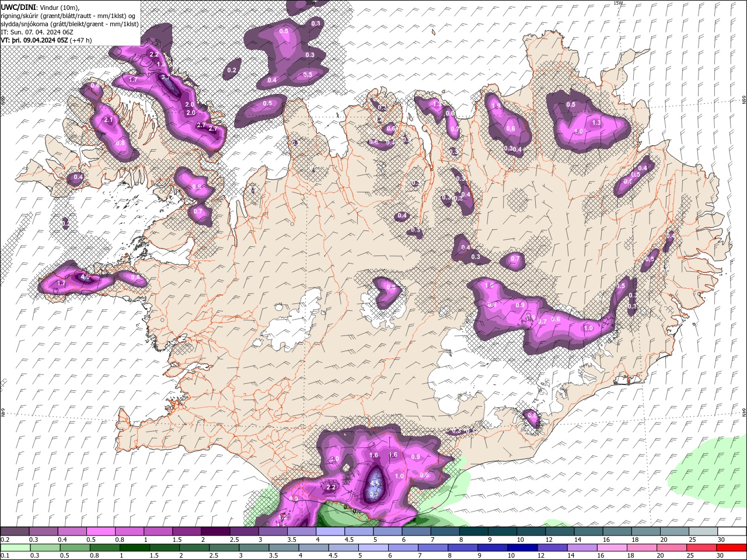Select the bright pink 0.5 snow legend swatch

pos(101,531)
